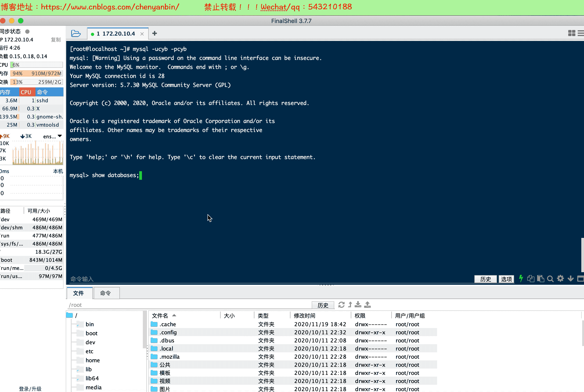584x392 pixels.
Task: Open the grid layout view icon
Action: pos(572,33)
